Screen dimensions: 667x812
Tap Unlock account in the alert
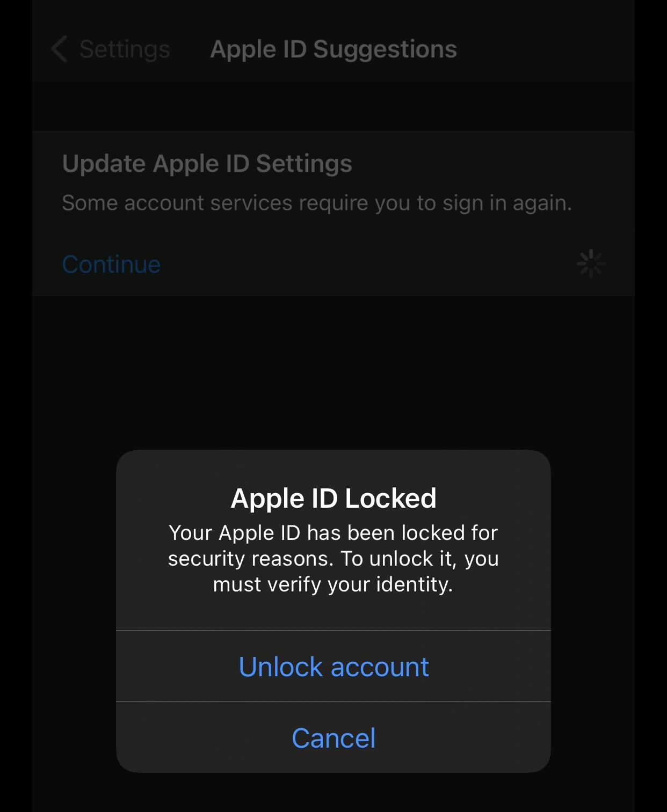tap(334, 667)
